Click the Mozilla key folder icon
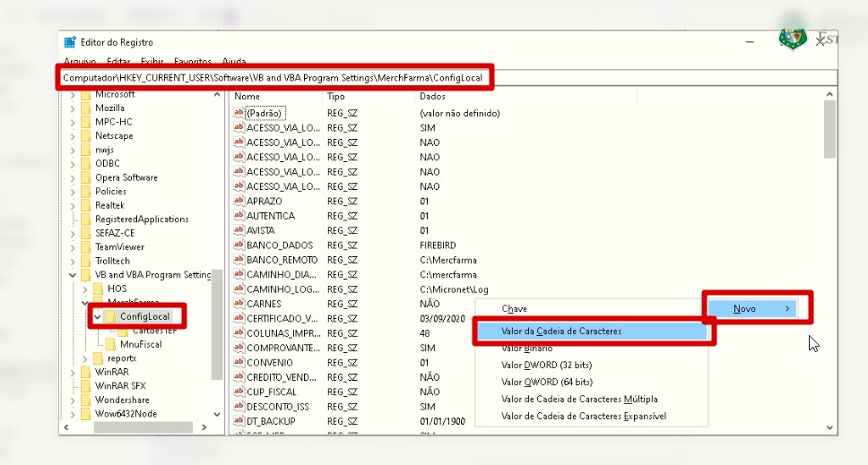 [x=86, y=108]
